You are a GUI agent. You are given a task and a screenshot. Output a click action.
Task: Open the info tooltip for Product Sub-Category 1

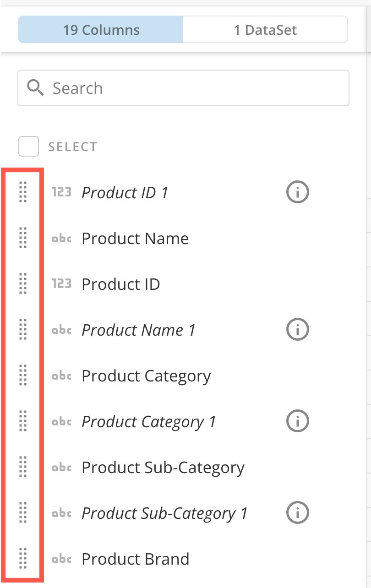coord(297,512)
